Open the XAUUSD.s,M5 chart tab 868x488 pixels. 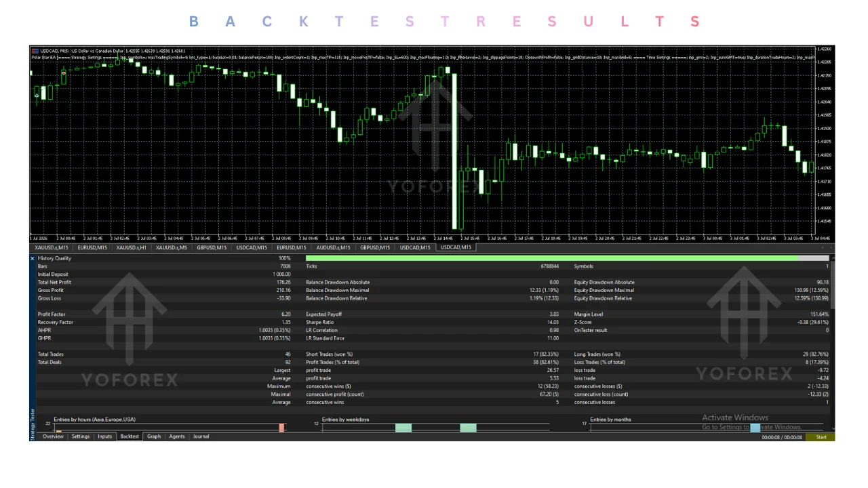click(172, 247)
